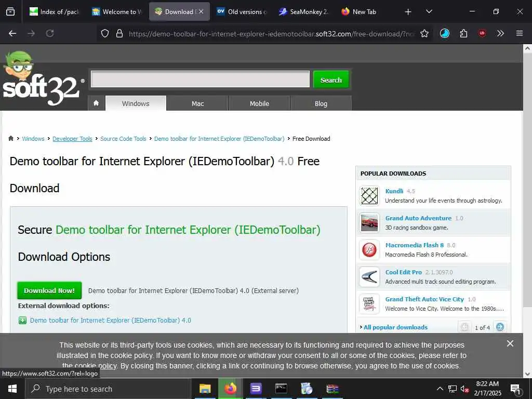Open the blue circular extension icon in toolbar
532x399 pixels.
click(445, 33)
